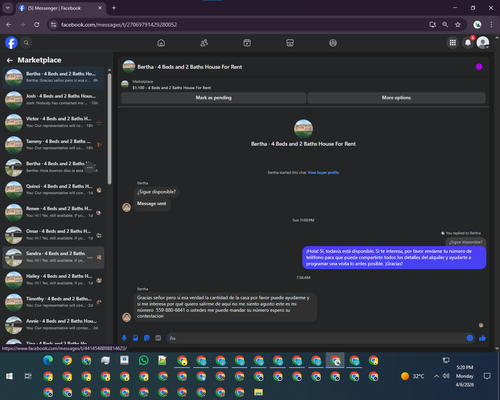Click the Facebook logo icon
This screenshot has width=500, height=400.
(x=11, y=43)
